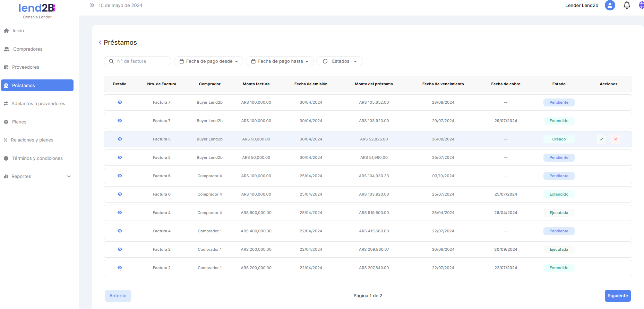
Task: Open the Fecha de pago hasta dropdown
Action: (280, 61)
